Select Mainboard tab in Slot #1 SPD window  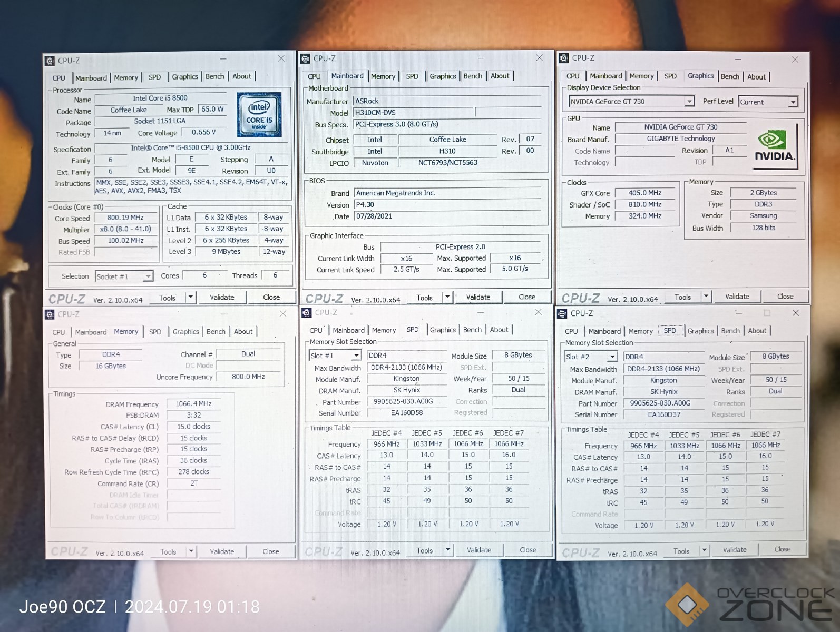click(x=348, y=330)
